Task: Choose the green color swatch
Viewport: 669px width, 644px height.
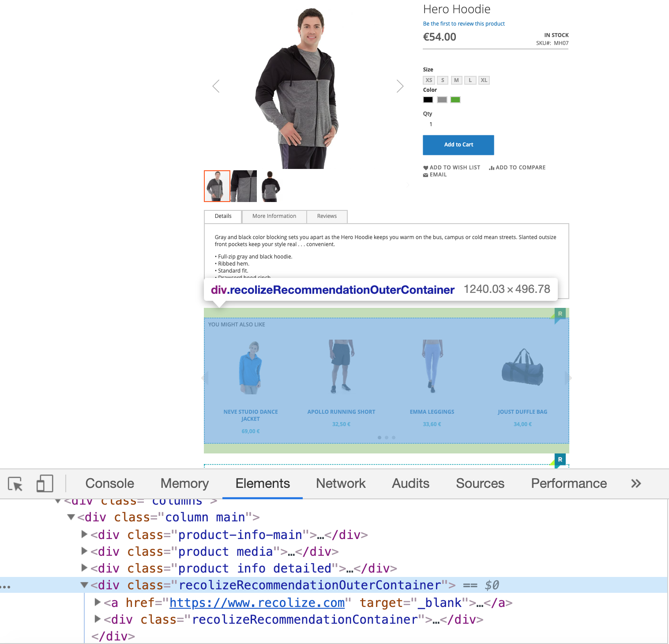Action: click(455, 100)
